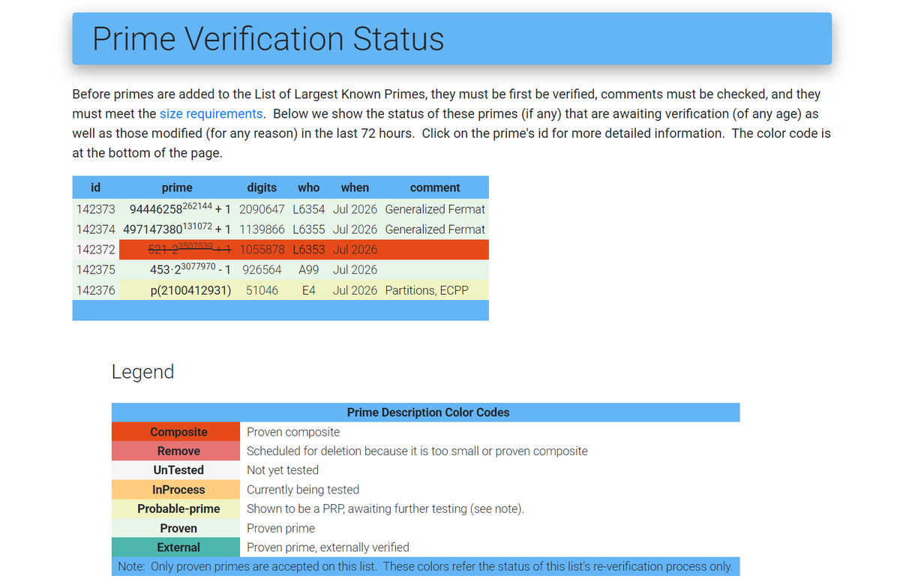Click the 'Currently being tested' description
Viewport: 900px width, 588px height.
tap(303, 490)
